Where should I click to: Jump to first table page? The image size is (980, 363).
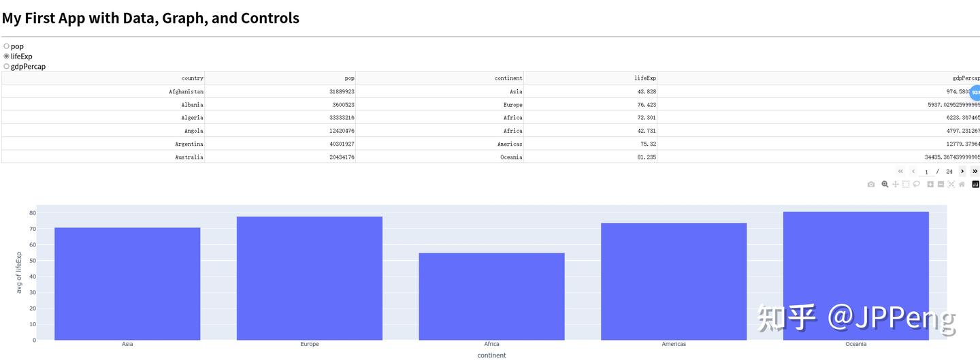(900, 172)
